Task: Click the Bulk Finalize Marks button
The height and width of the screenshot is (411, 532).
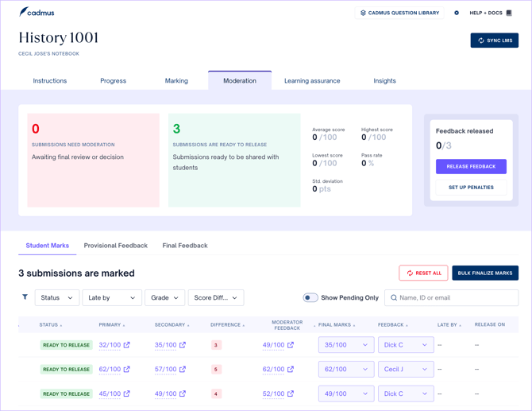Action: pos(485,273)
